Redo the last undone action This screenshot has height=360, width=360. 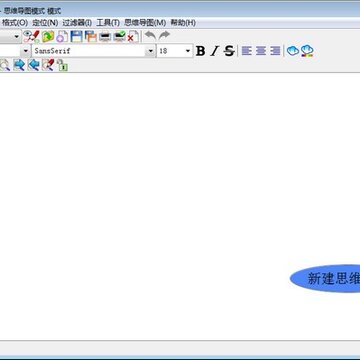point(164,35)
